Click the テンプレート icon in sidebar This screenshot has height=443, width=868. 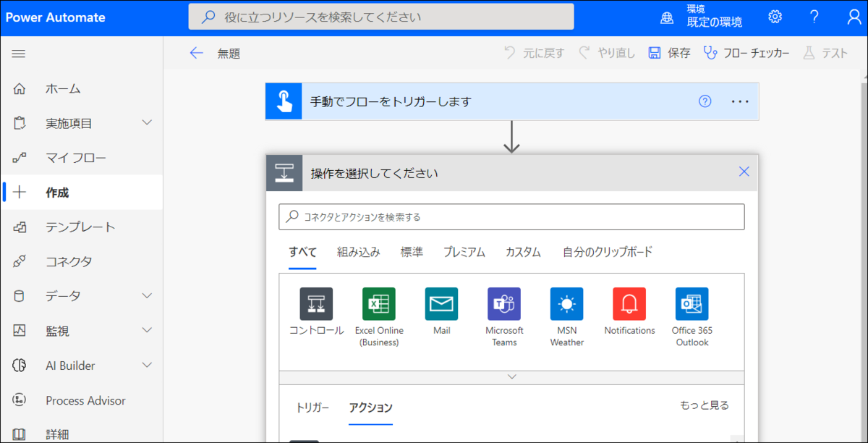click(x=20, y=227)
